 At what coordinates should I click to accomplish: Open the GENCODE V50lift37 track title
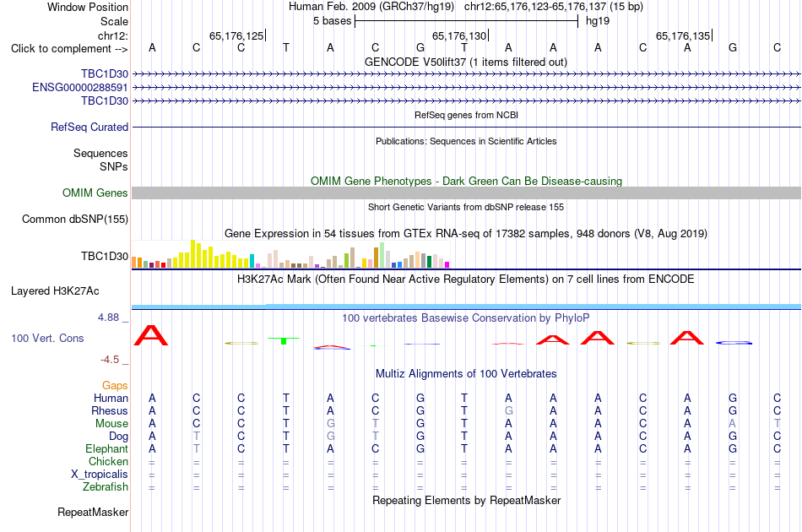point(465,62)
